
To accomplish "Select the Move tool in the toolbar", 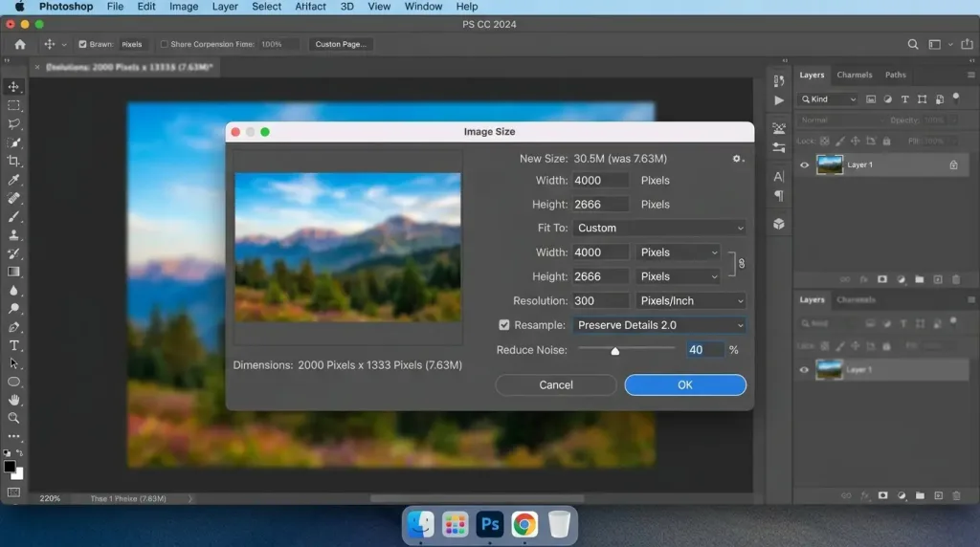I will coord(13,87).
